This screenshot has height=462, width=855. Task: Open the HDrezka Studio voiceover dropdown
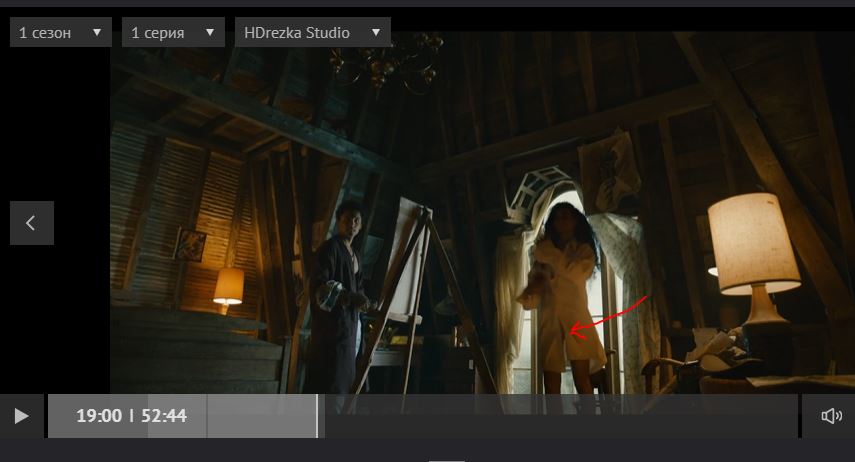click(312, 32)
